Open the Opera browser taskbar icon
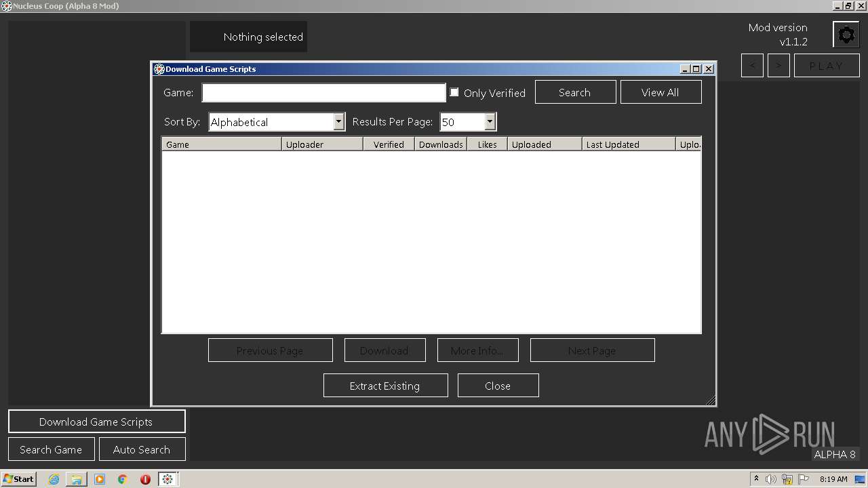This screenshot has height=488, width=868. (145, 479)
